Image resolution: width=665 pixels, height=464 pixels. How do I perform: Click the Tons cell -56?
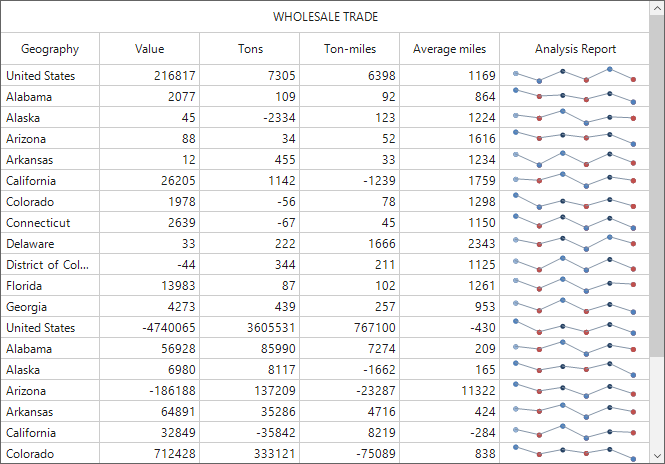point(249,201)
